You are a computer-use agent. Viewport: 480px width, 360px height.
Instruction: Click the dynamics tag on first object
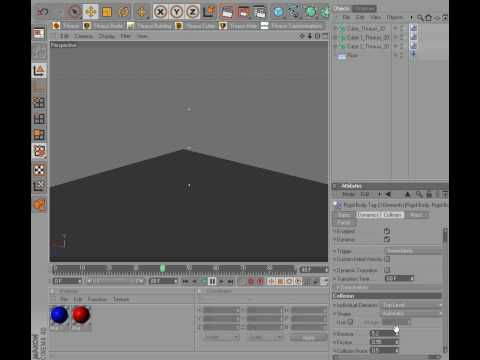coord(413,28)
